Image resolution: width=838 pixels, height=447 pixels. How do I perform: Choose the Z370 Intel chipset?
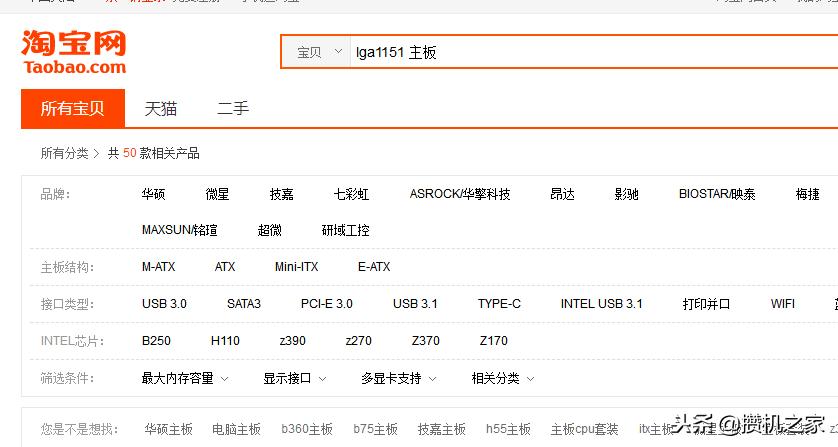425,341
